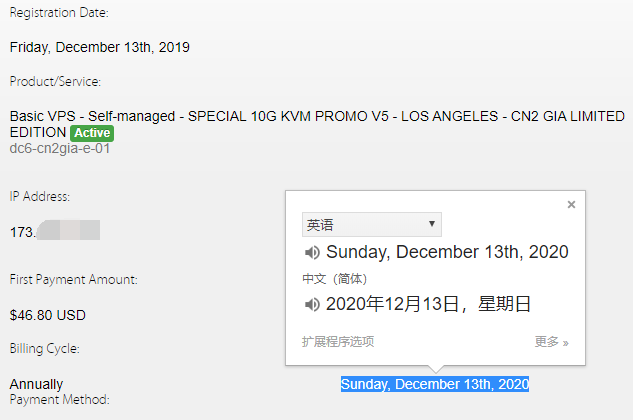Click the Registration Date label
This screenshot has width=633, height=420.
click(59, 13)
